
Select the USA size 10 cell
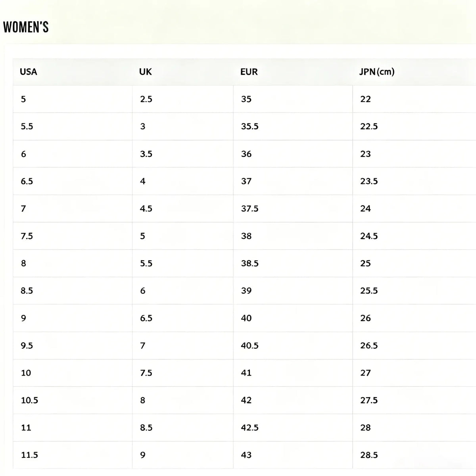(x=73, y=373)
